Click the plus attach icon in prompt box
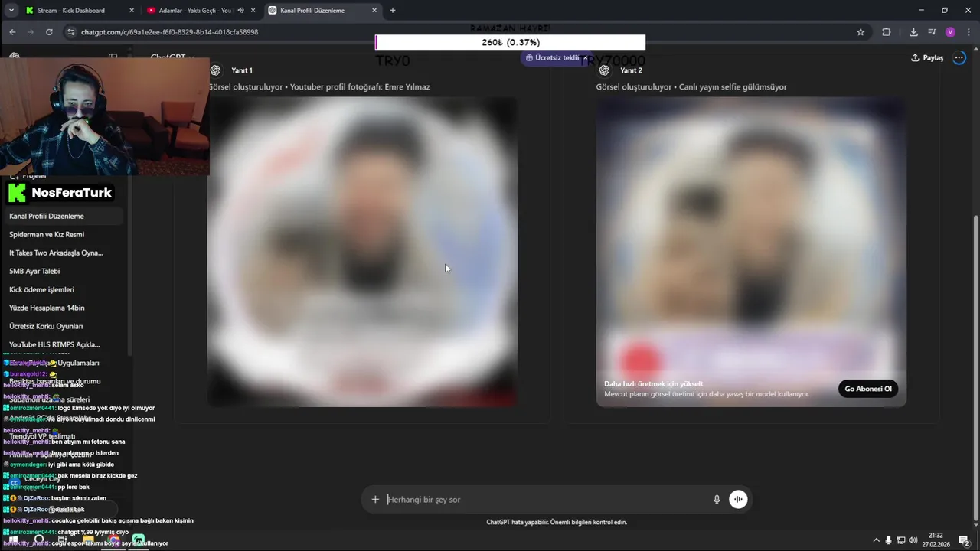 pyautogui.click(x=375, y=499)
